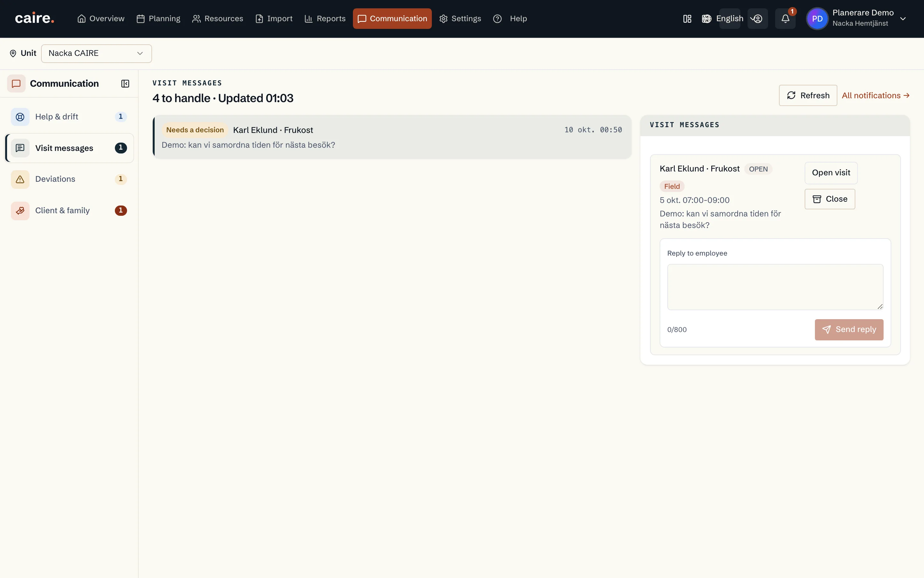Screen dimensions: 924x578
Task: Click the globe language icon
Action: tap(706, 19)
